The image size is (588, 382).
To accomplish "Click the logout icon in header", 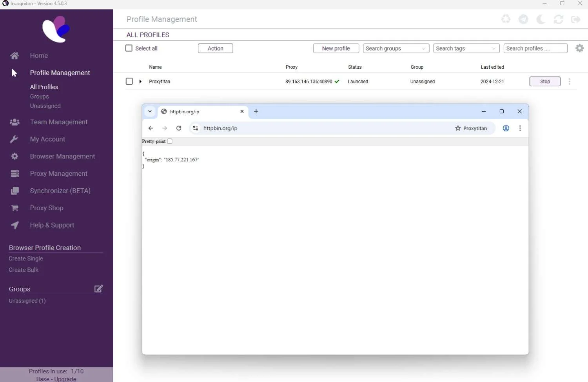I will pos(576,19).
